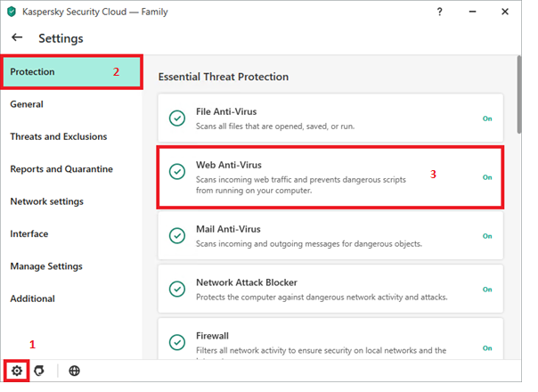Open Web Anti-Virus settings
The width and height of the screenshot is (538, 392).
click(330, 177)
